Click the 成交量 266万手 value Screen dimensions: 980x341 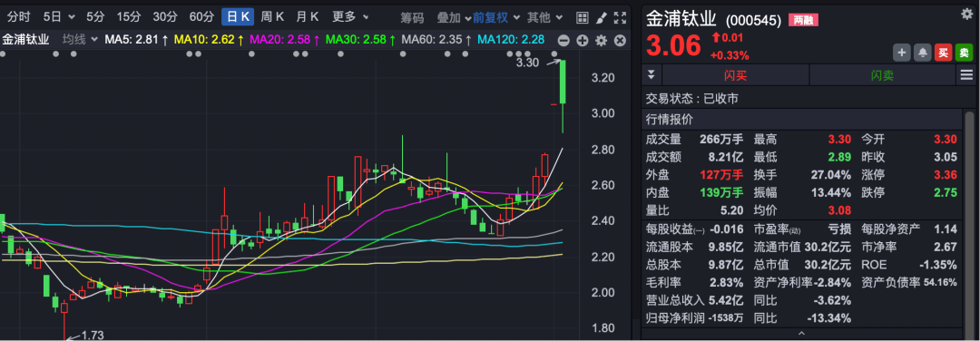pyautogui.click(x=722, y=140)
